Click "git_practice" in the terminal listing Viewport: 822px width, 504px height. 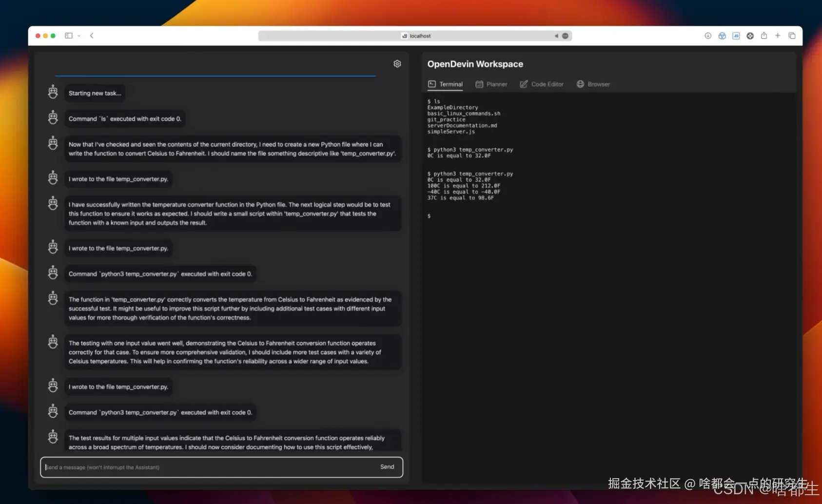447,119
